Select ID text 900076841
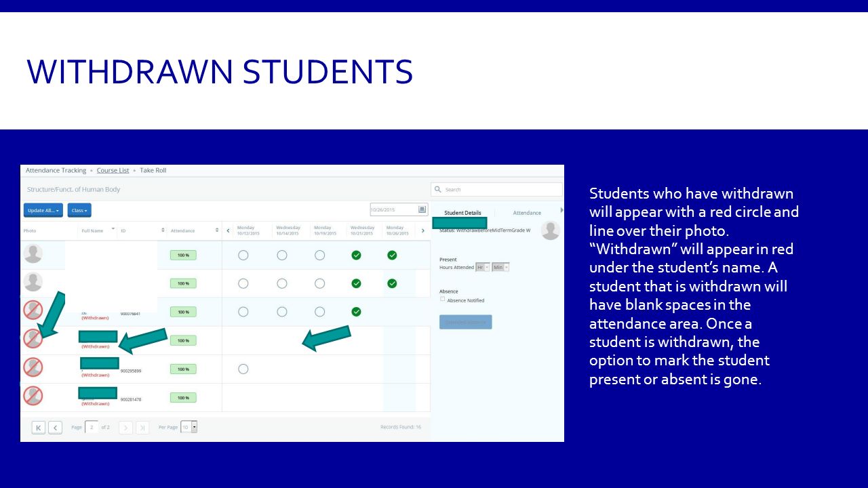This screenshot has width=868, height=488. pyautogui.click(x=130, y=314)
